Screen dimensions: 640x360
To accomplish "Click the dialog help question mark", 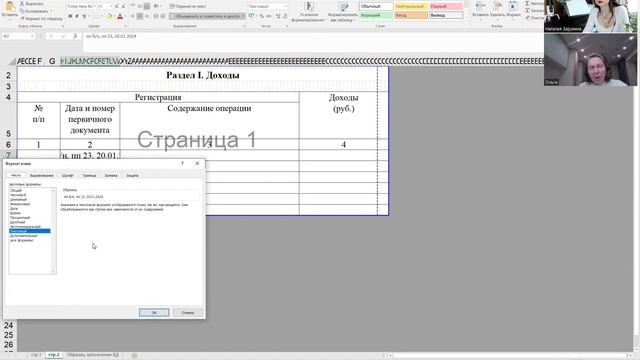I will 182,163.
